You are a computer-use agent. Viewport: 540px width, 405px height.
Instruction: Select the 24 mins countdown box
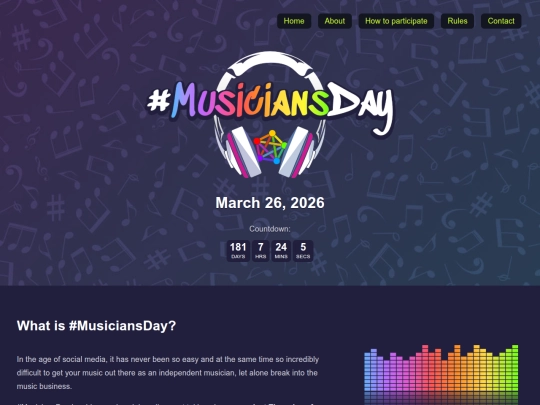tap(281, 251)
